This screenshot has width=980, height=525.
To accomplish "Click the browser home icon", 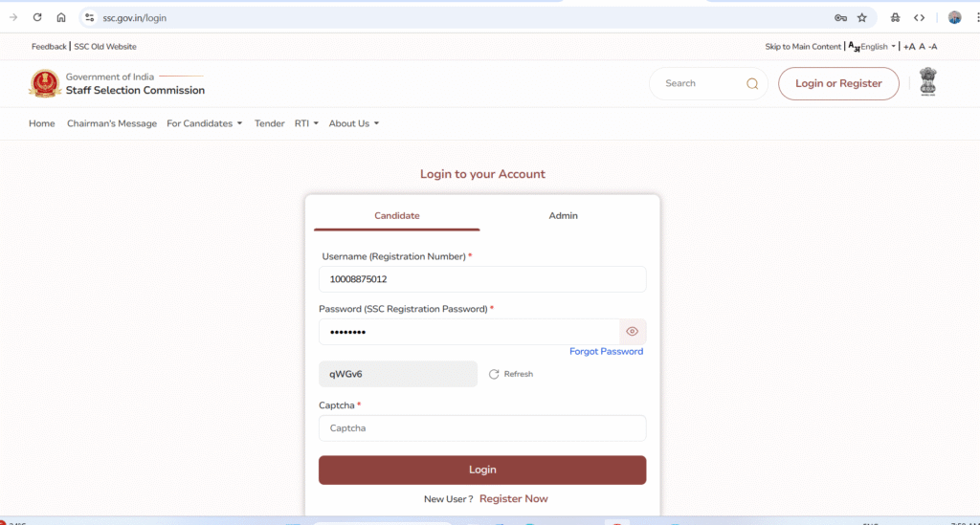I will [61, 17].
